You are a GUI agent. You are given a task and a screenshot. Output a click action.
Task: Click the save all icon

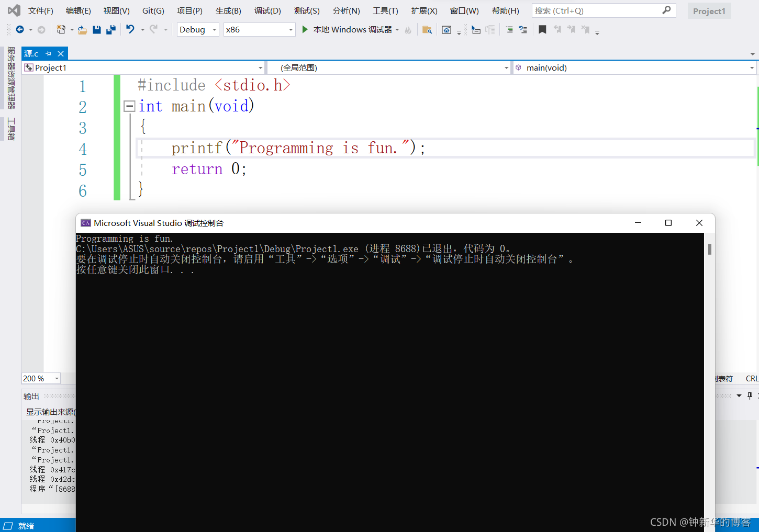[x=111, y=30]
